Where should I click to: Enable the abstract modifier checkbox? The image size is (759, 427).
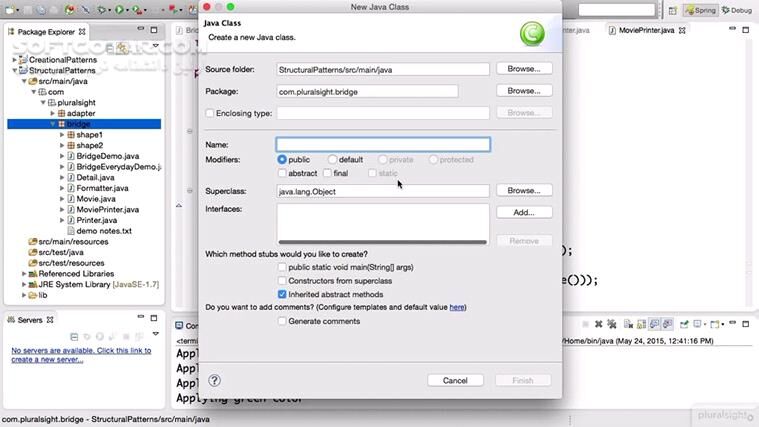pos(283,174)
